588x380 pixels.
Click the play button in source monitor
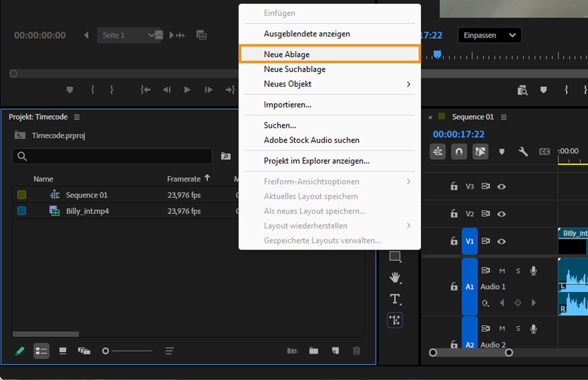pyautogui.click(x=187, y=90)
